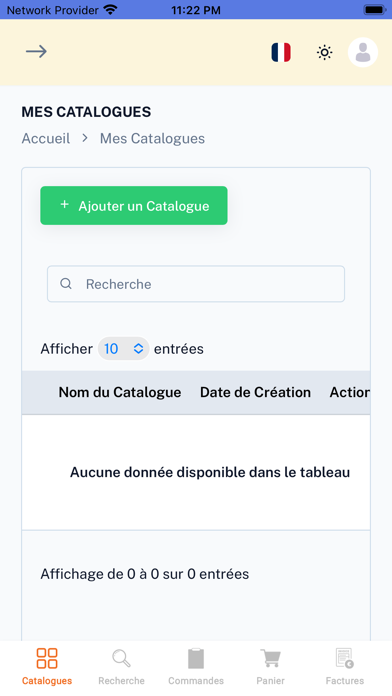Screen dimensions: 392x696
Task: Switch language using the French flag
Action: tap(281, 52)
